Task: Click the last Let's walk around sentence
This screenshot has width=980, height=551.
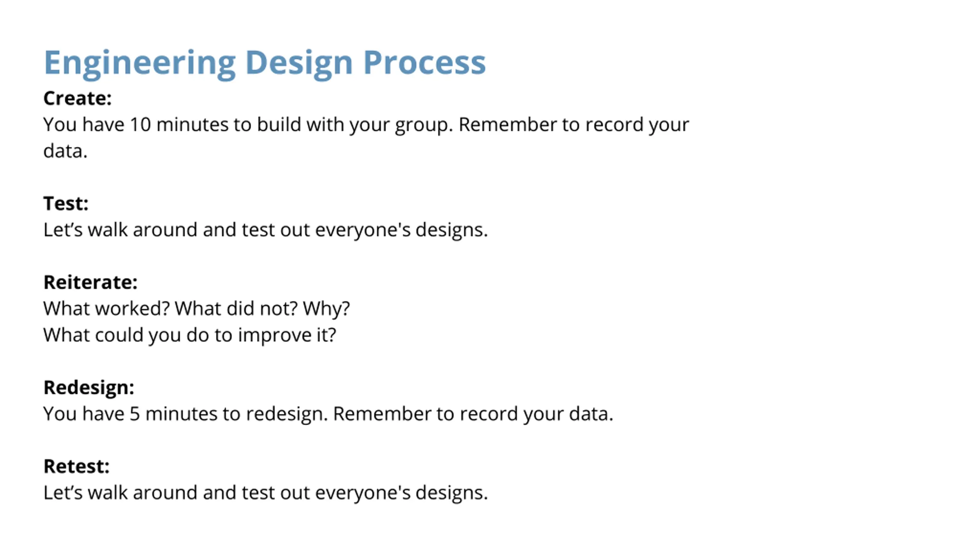Action: point(266,493)
